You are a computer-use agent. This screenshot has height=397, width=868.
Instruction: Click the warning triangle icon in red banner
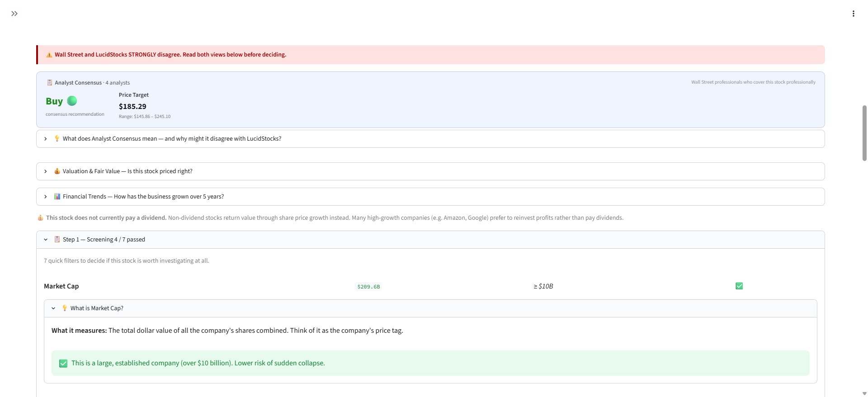point(49,55)
